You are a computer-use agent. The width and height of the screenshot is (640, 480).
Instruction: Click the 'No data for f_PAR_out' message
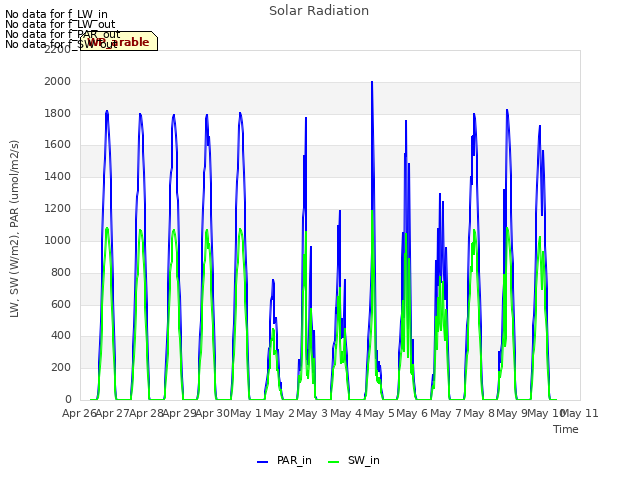point(63,34)
